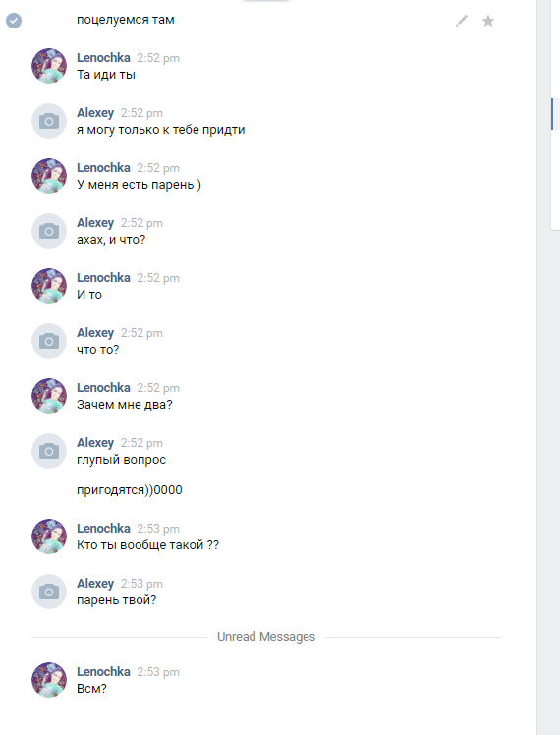Select the message "Зачем мне два?"

(x=125, y=405)
